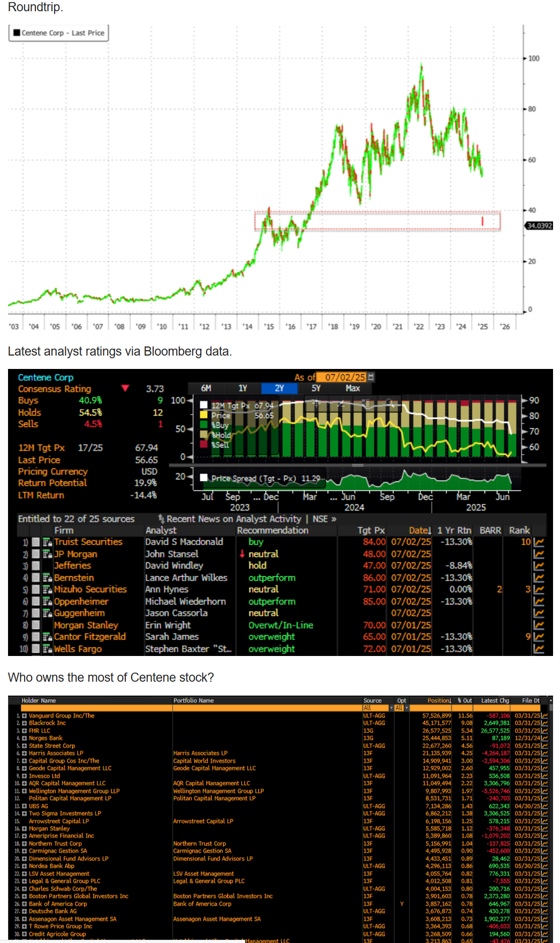The width and height of the screenshot is (560, 943).
Task: Expand Blackrock Inc holder row
Action: point(24,723)
